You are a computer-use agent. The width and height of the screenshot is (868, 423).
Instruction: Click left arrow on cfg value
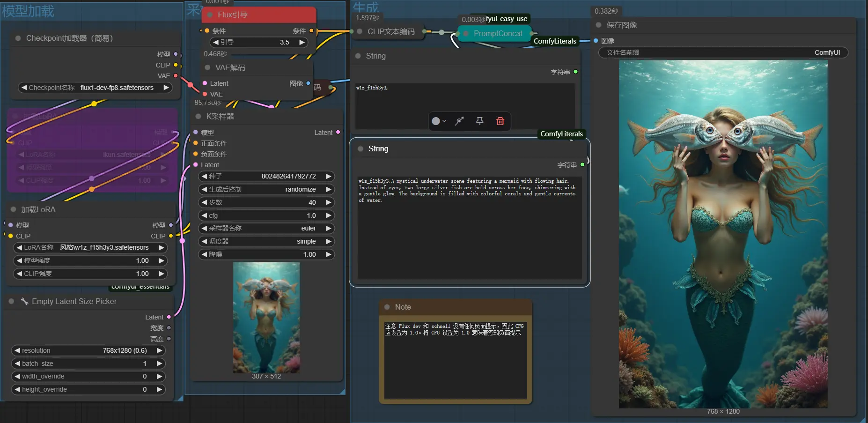204,215
